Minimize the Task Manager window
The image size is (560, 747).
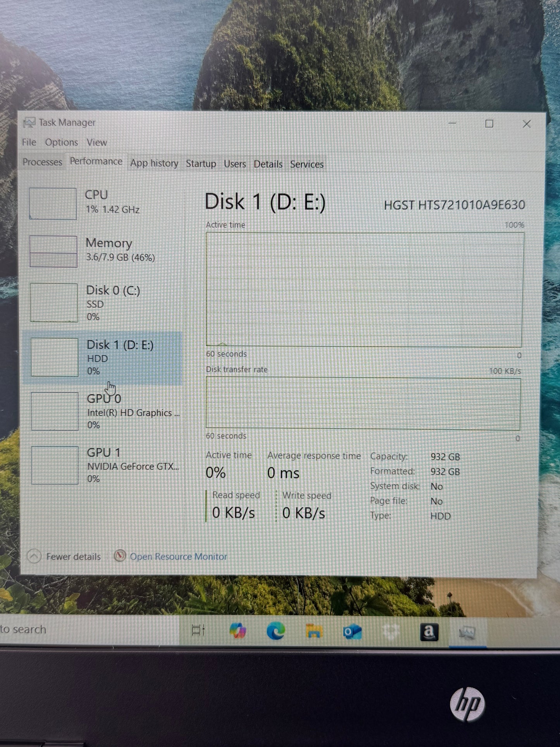point(452,123)
